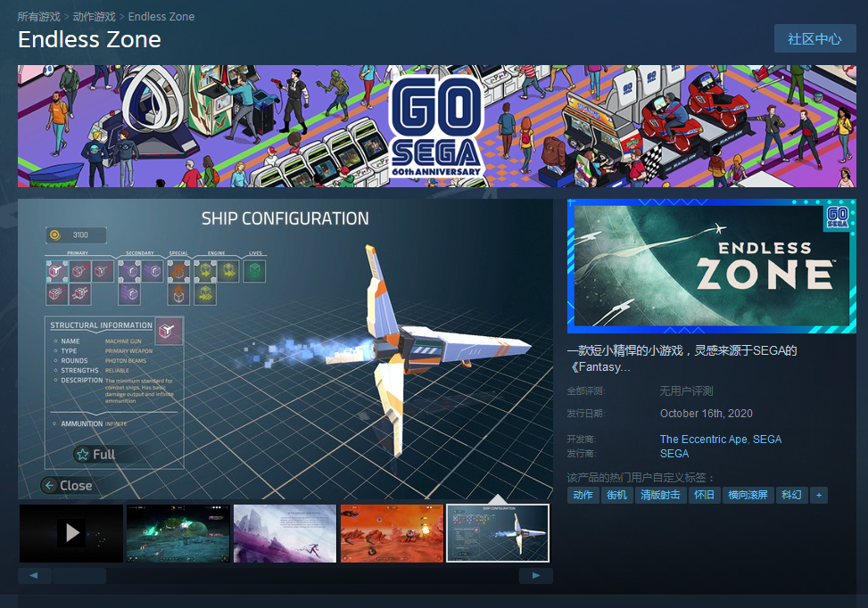868x608 pixels.
Task: Click Endless Zone breadcrumb link
Action: point(161,17)
